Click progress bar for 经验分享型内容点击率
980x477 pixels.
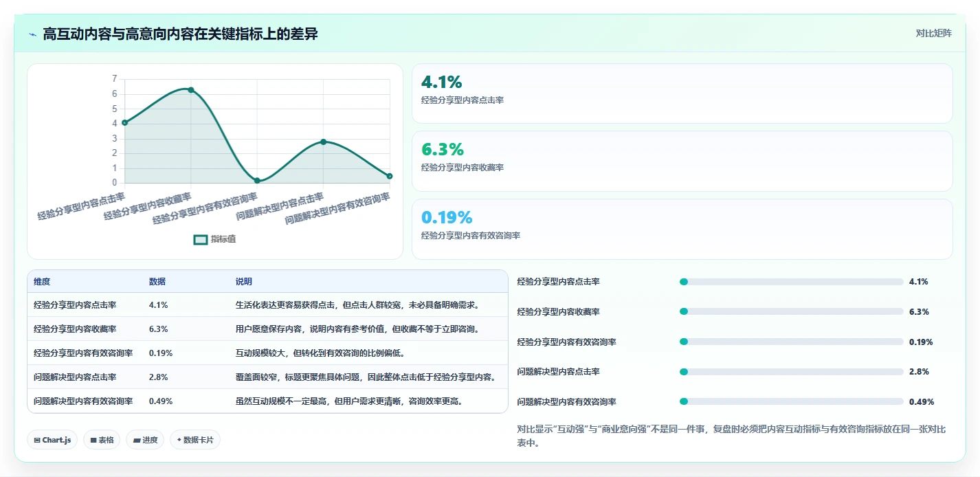coord(791,282)
